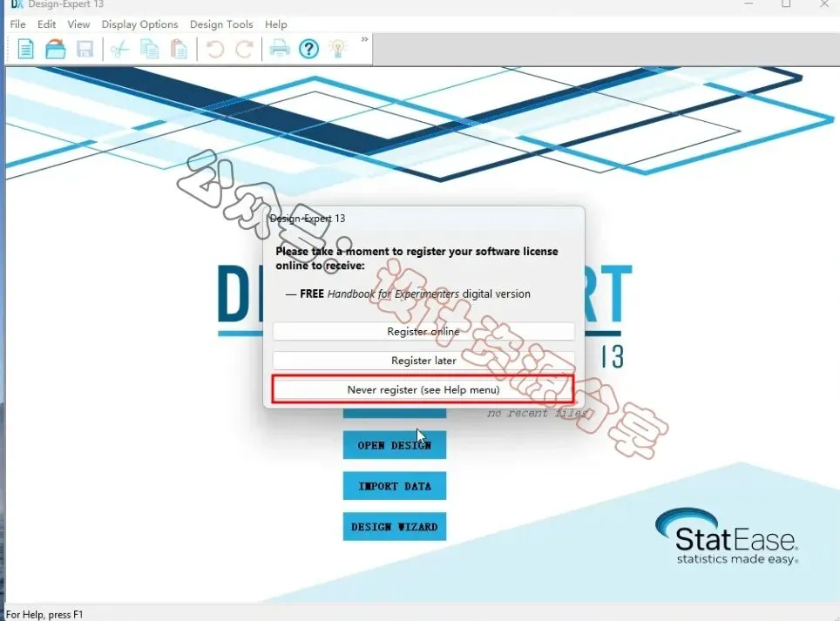
Task: Open the Help menu
Action: [276, 24]
